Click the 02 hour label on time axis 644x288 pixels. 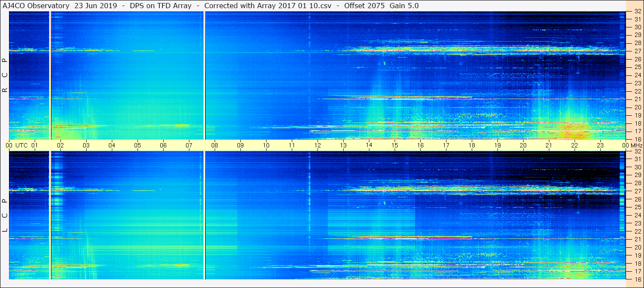tap(60, 145)
